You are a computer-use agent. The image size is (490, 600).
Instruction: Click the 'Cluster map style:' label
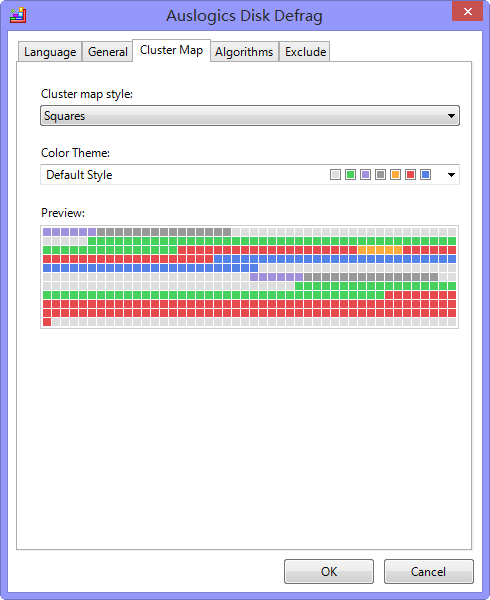pyautogui.click(x=87, y=94)
